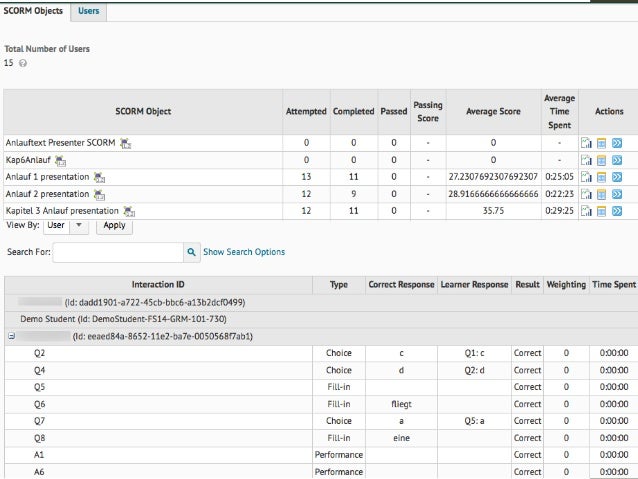Open the Show Search Options link
Screen dimensions: 638x479
point(244,252)
